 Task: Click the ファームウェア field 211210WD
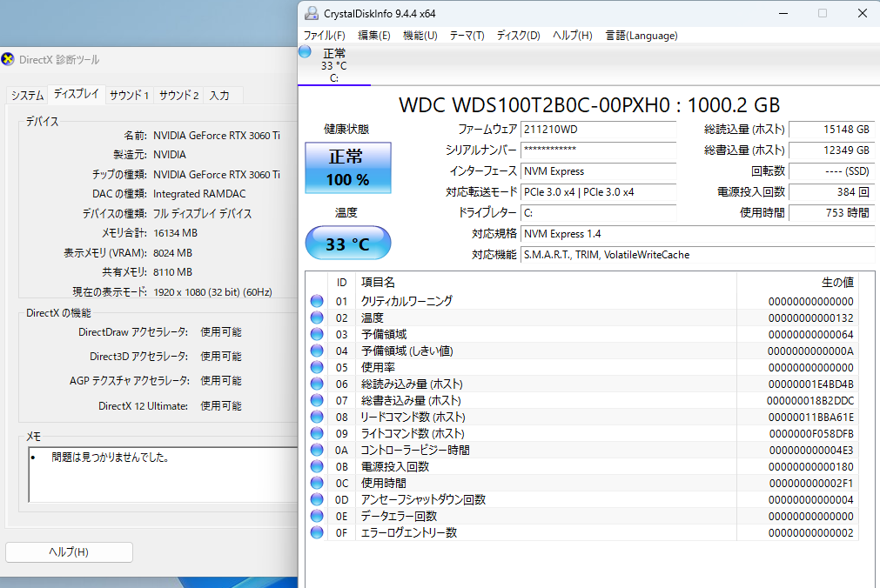click(598, 130)
